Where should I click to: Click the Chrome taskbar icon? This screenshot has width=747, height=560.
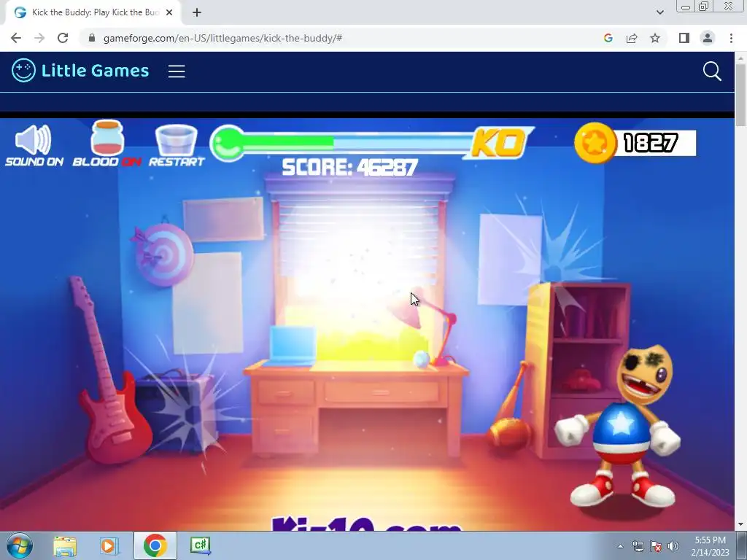155,545
